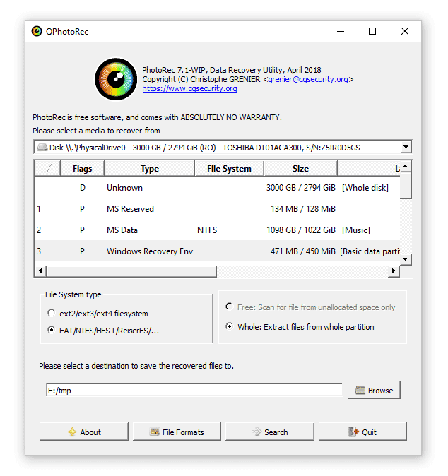The height and width of the screenshot is (476, 448).
Task: Click the 3000 GB / 2794 GiB size cell
Action: click(x=301, y=188)
